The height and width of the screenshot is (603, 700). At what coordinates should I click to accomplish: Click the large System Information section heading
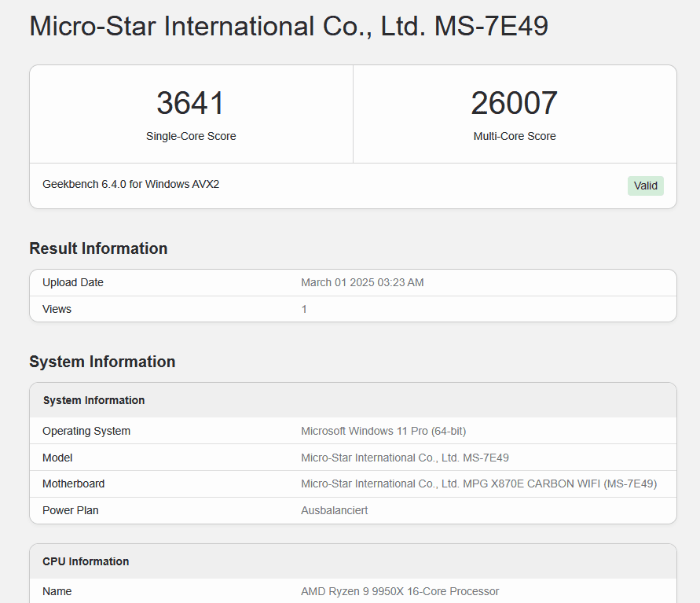click(102, 362)
